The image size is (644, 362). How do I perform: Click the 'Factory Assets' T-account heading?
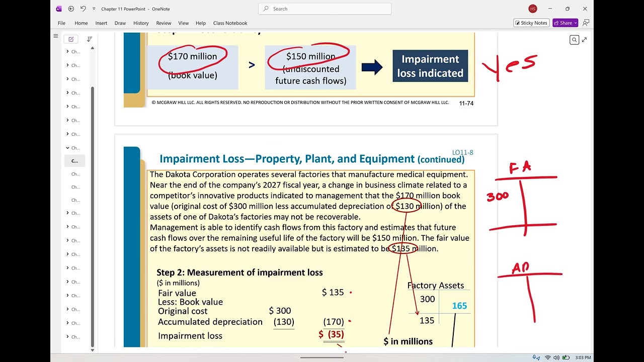[x=436, y=285]
